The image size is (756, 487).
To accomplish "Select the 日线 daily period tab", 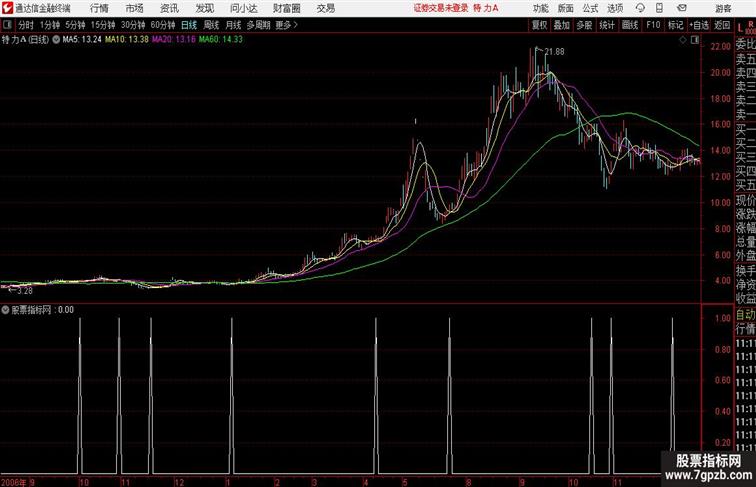I will pos(189,25).
